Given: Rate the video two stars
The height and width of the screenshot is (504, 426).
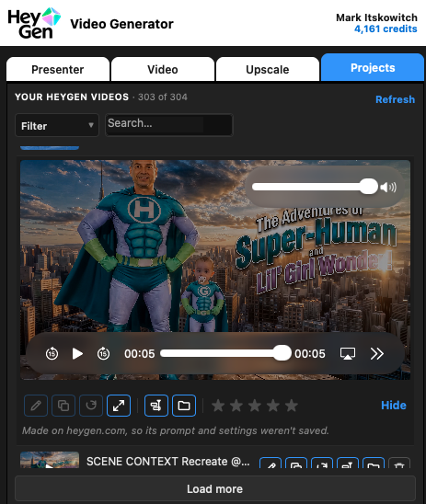Looking at the screenshot, I should click(236, 406).
